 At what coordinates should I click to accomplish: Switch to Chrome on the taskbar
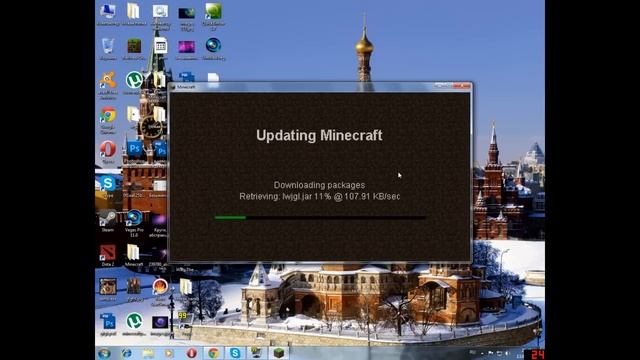pos(213,353)
